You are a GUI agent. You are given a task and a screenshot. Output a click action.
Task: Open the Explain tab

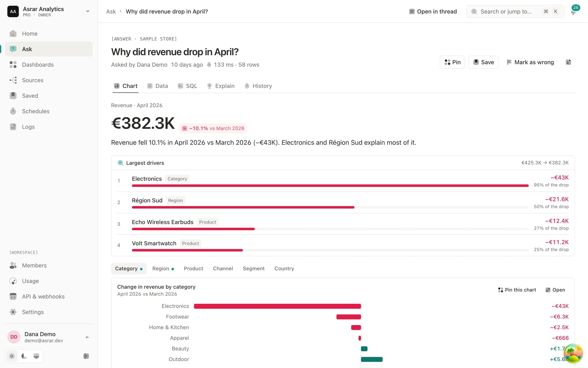pos(221,86)
